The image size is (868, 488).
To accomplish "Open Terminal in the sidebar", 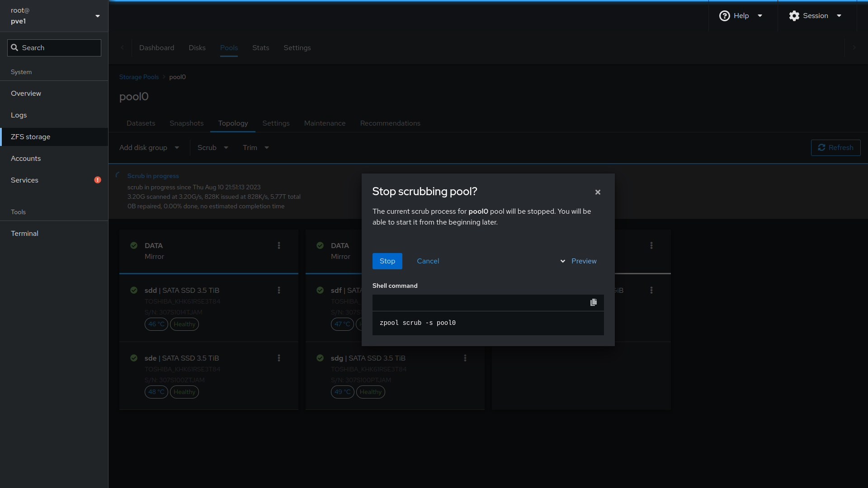I will 54,234.
